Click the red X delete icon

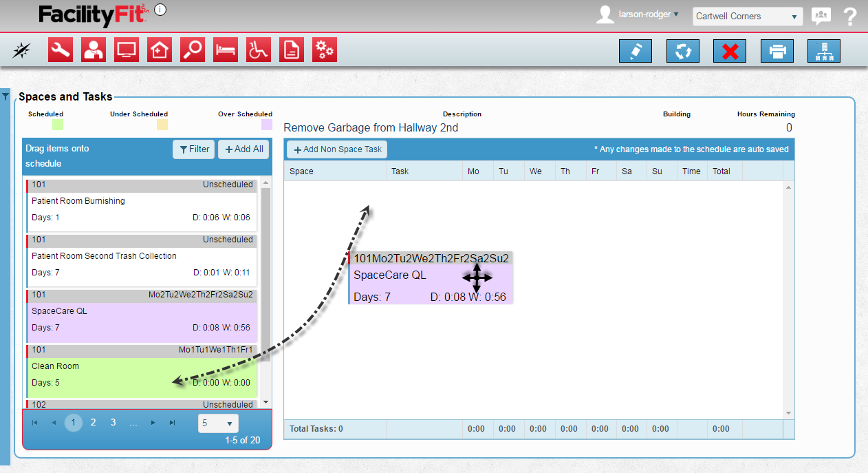click(730, 51)
